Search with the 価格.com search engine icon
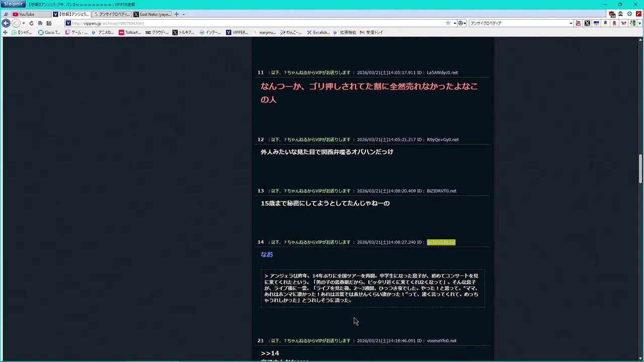 pyautogui.click(x=596, y=23)
